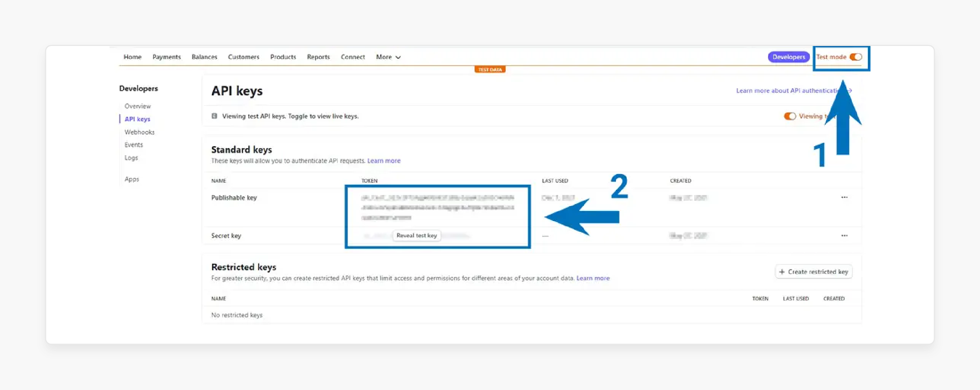Screen dimensions: 980x390
Task: Click the NAME header in Restricted keys
Action: (x=218, y=299)
